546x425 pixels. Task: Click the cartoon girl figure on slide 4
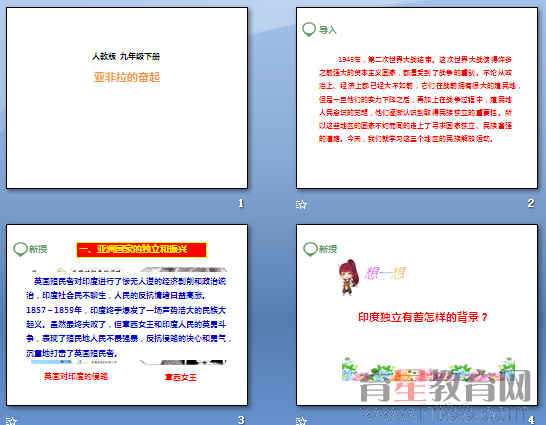coord(349,277)
